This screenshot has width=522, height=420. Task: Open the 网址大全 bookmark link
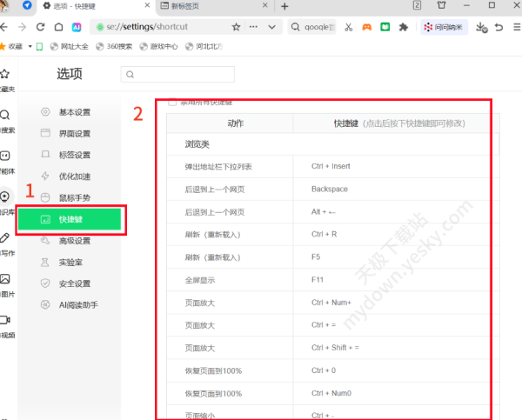(71, 45)
